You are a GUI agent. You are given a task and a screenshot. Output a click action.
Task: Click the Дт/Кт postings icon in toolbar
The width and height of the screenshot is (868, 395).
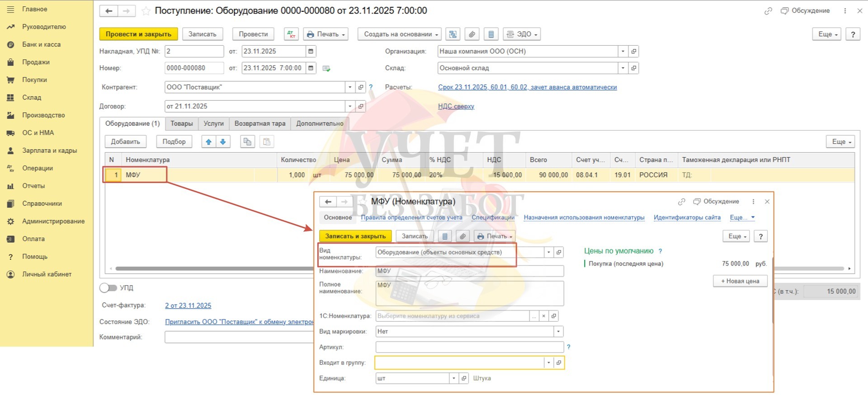pyautogui.click(x=291, y=34)
